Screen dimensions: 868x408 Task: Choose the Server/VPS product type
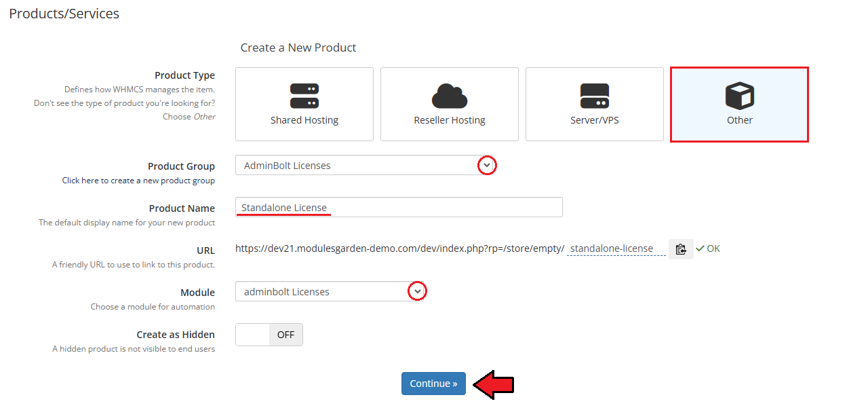595,104
